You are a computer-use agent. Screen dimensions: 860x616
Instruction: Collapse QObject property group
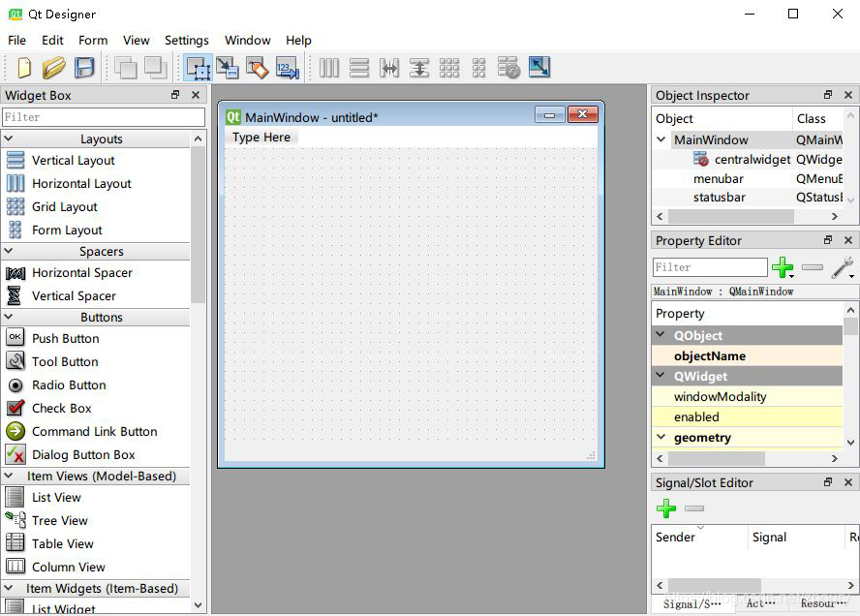[x=660, y=334]
